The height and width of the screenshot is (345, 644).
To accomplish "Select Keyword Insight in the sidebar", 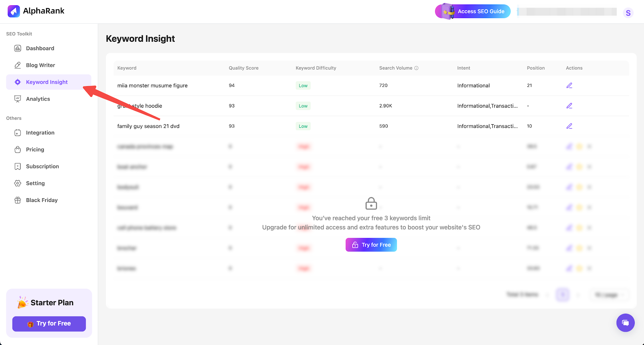I will tap(49, 82).
